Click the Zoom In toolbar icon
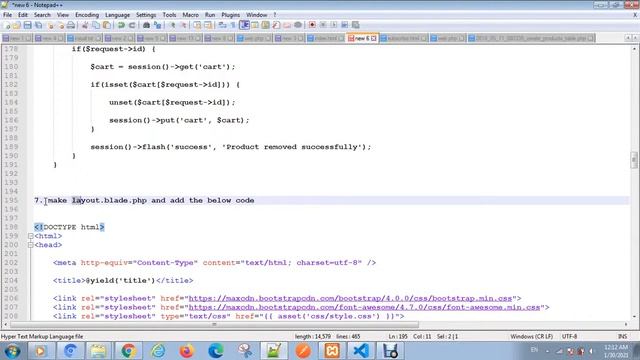 [173, 25]
